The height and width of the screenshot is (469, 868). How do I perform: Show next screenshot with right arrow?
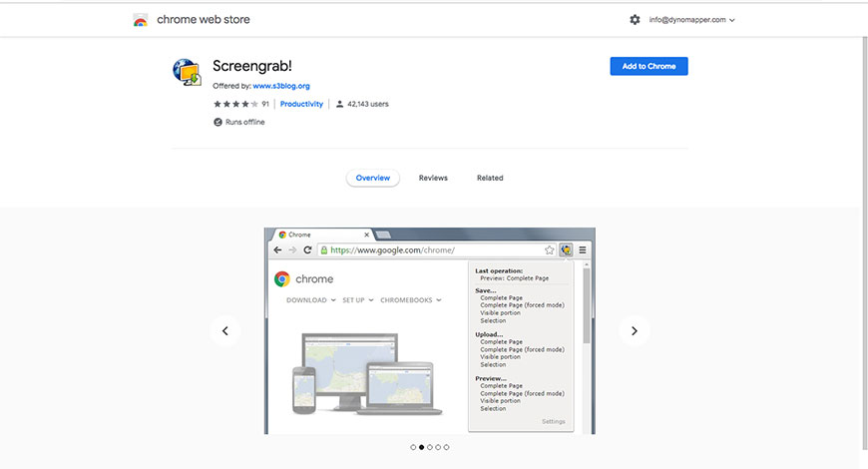coord(634,331)
